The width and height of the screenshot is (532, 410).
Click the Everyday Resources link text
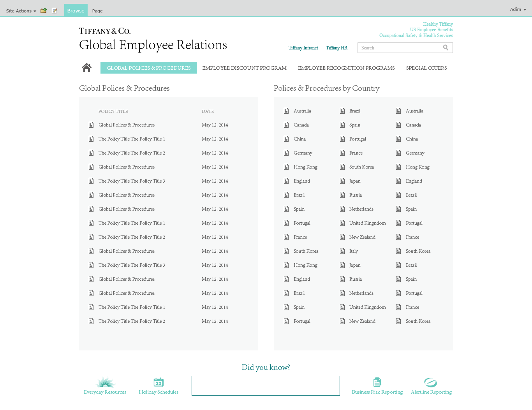105,392
